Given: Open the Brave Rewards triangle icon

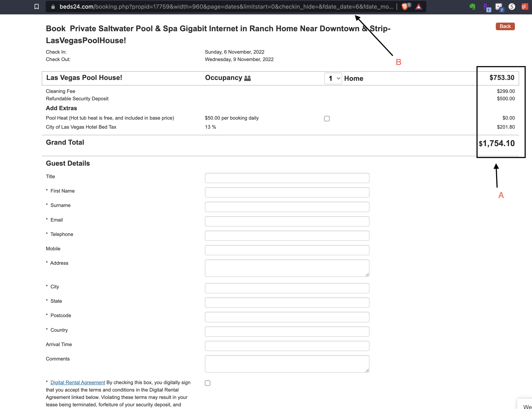Looking at the screenshot, I should (418, 7).
